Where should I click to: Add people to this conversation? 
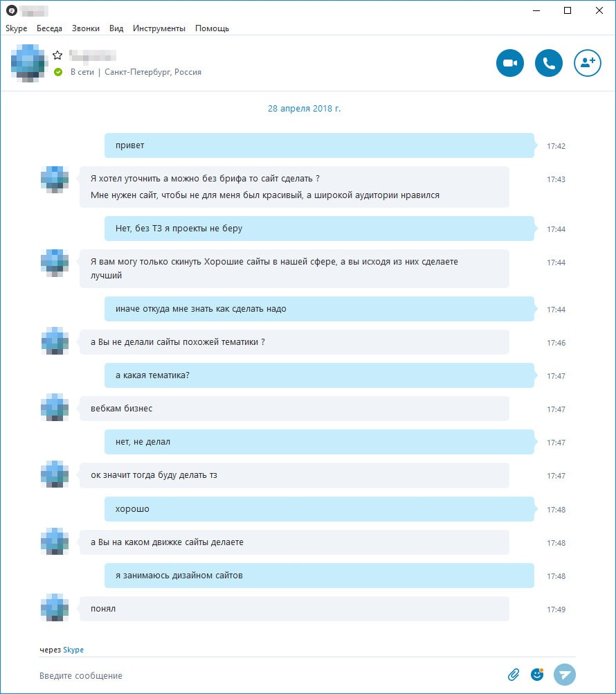click(x=588, y=63)
